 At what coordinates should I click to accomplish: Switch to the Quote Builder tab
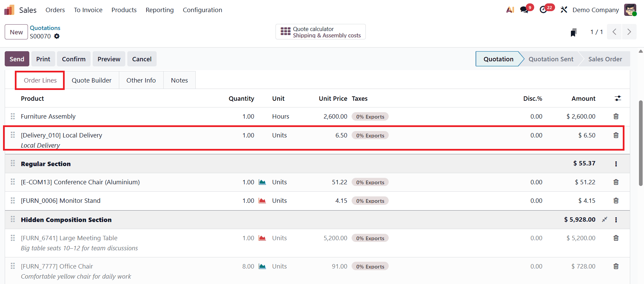click(92, 80)
